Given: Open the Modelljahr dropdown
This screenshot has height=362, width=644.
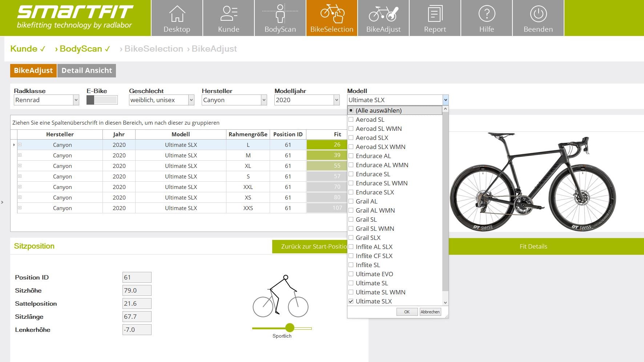Looking at the screenshot, I should (337, 100).
